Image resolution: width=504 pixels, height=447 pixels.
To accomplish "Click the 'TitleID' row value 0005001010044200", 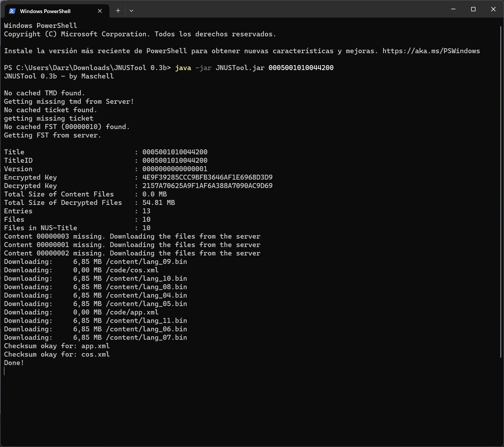I will (175, 160).
